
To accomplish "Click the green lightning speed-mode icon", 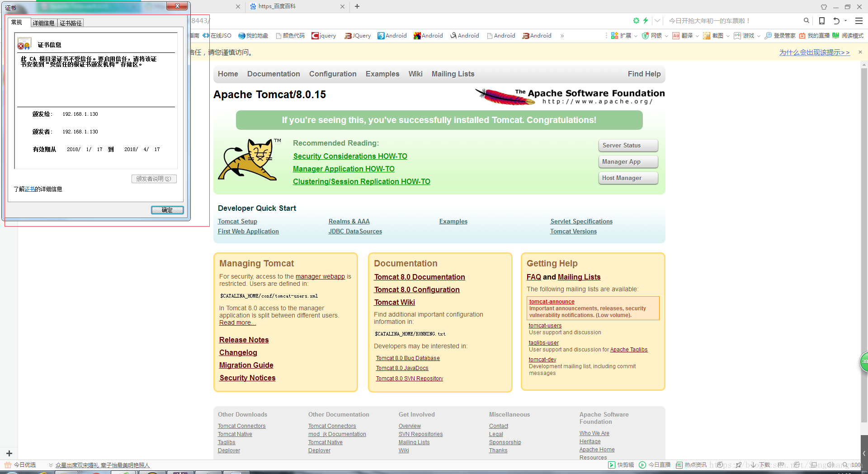I will (646, 21).
